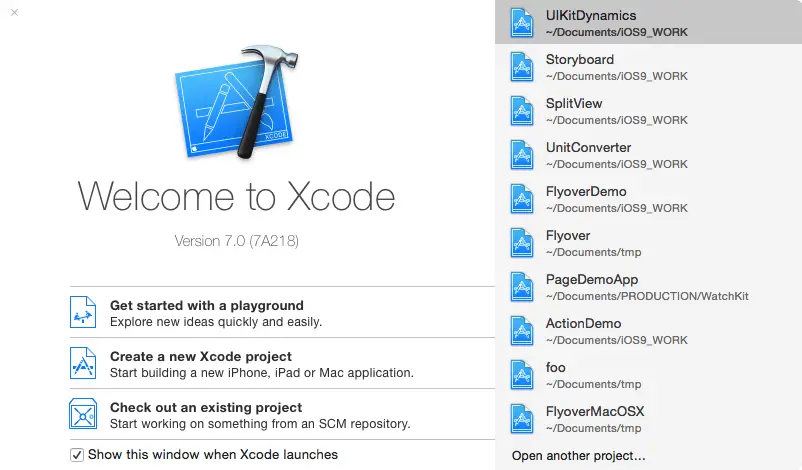Select the SplitView recent project name
The image size is (802, 470).
(574, 103)
